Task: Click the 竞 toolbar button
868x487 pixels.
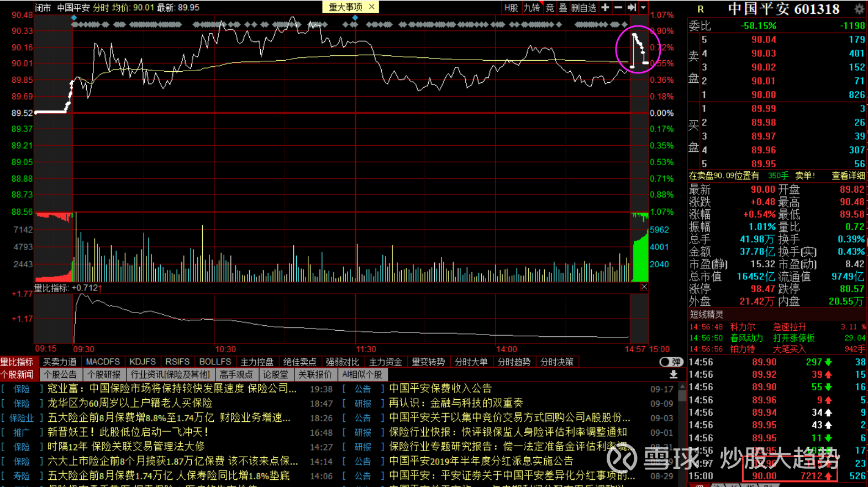Action: coord(550,7)
